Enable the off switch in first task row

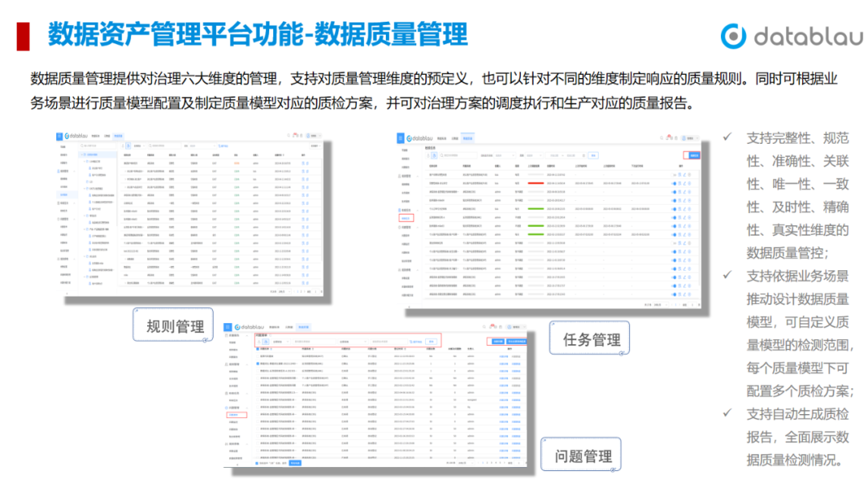pyautogui.click(x=674, y=175)
